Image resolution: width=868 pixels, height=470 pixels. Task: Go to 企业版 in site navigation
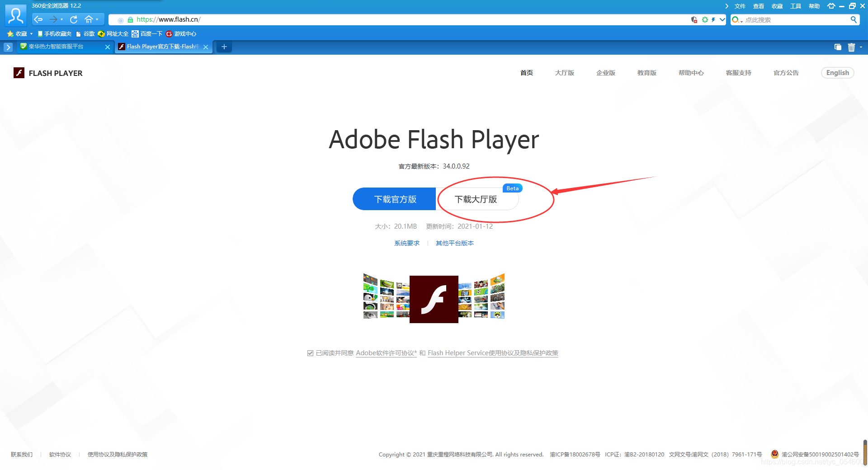coord(606,73)
